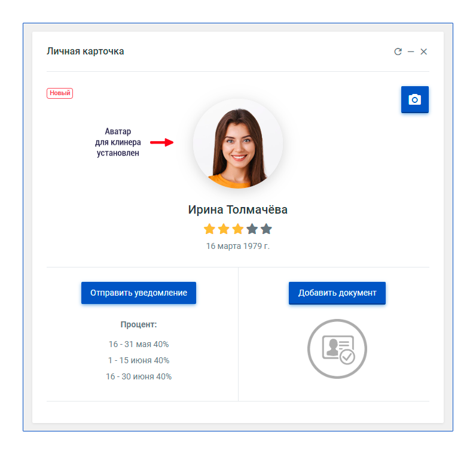Click the birthdate 16 марта 1979 г.
Image resolution: width=476 pixels, height=453 pixels.
(x=237, y=246)
